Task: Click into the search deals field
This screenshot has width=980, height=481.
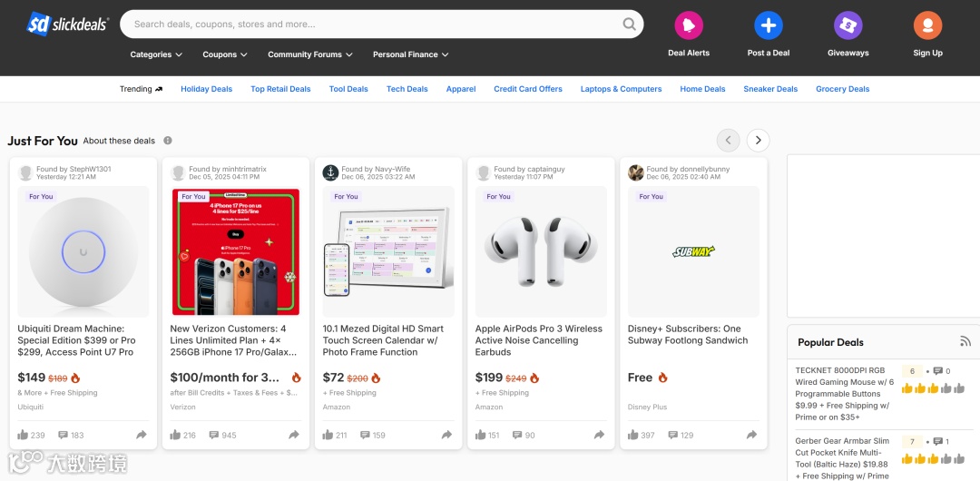Action: 372,25
